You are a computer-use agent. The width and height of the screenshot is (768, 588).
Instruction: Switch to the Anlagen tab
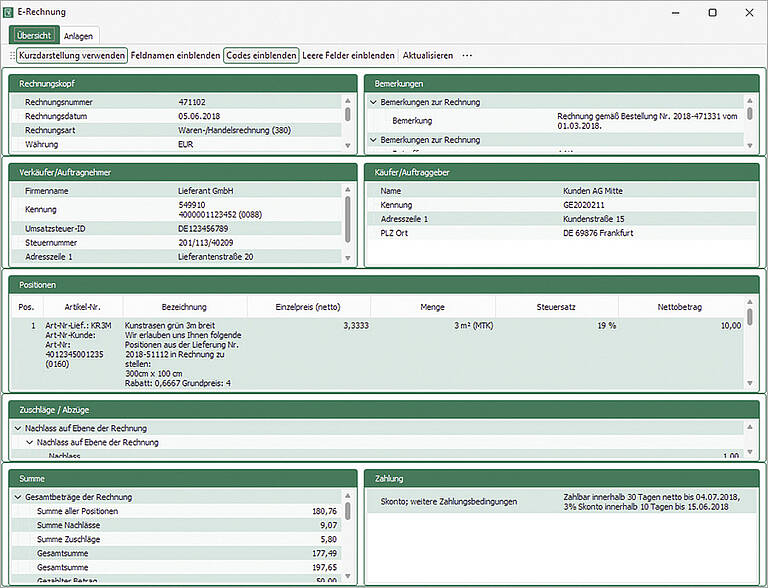tap(79, 35)
